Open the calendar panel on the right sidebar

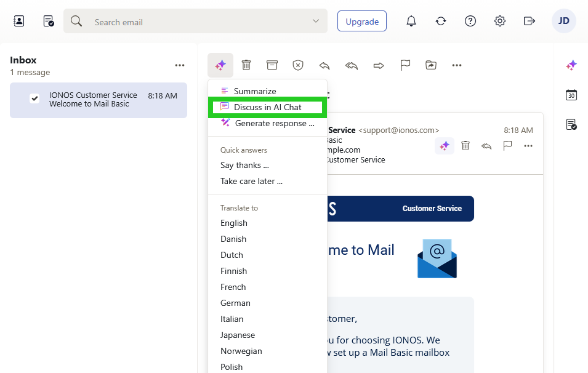pos(571,95)
